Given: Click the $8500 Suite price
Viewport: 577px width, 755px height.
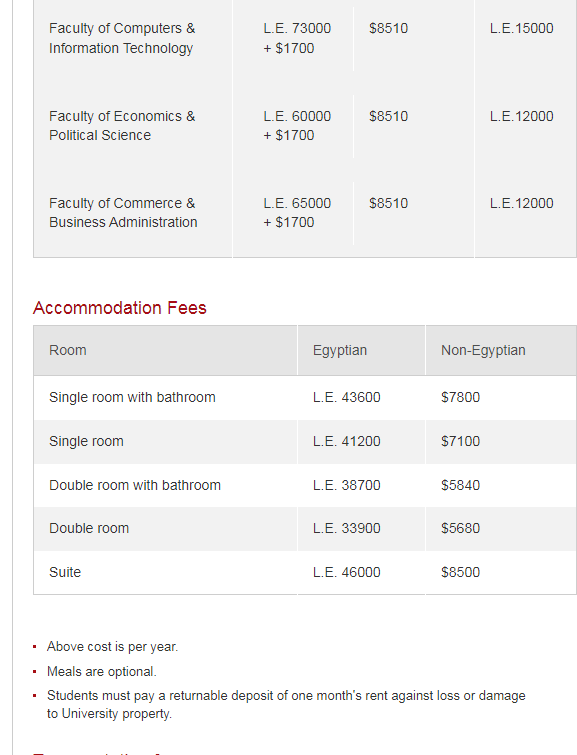Looking at the screenshot, I should pyautogui.click(x=460, y=572).
